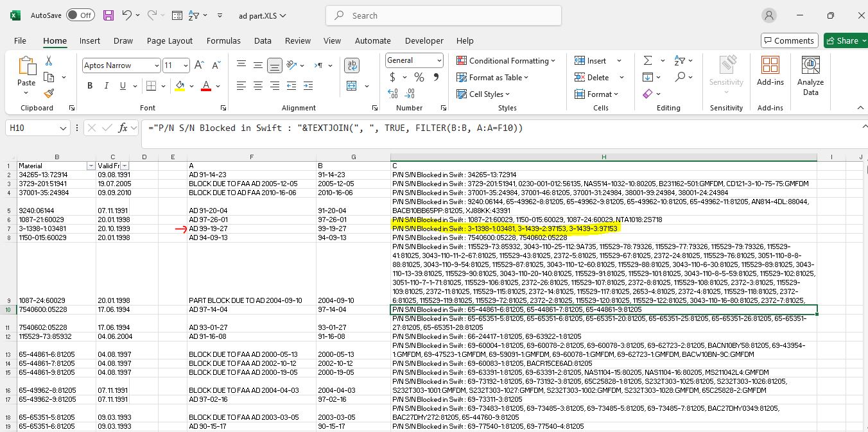Click the Comments button
This screenshot has height=432, width=868.
[x=789, y=40]
